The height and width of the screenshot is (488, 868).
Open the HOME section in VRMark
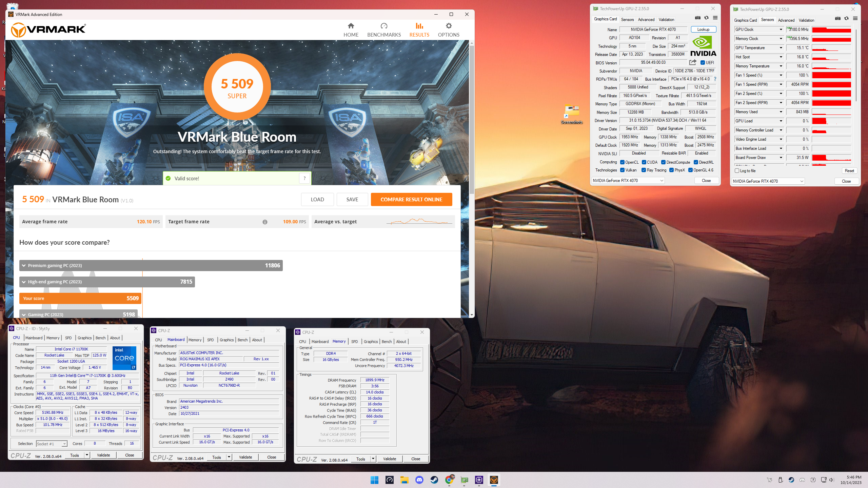(x=351, y=30)
